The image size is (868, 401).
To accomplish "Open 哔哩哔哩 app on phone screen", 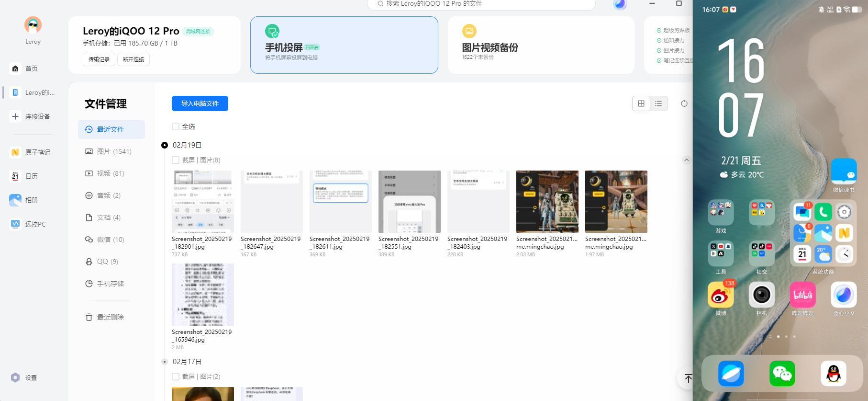I will tap(803, 295).
